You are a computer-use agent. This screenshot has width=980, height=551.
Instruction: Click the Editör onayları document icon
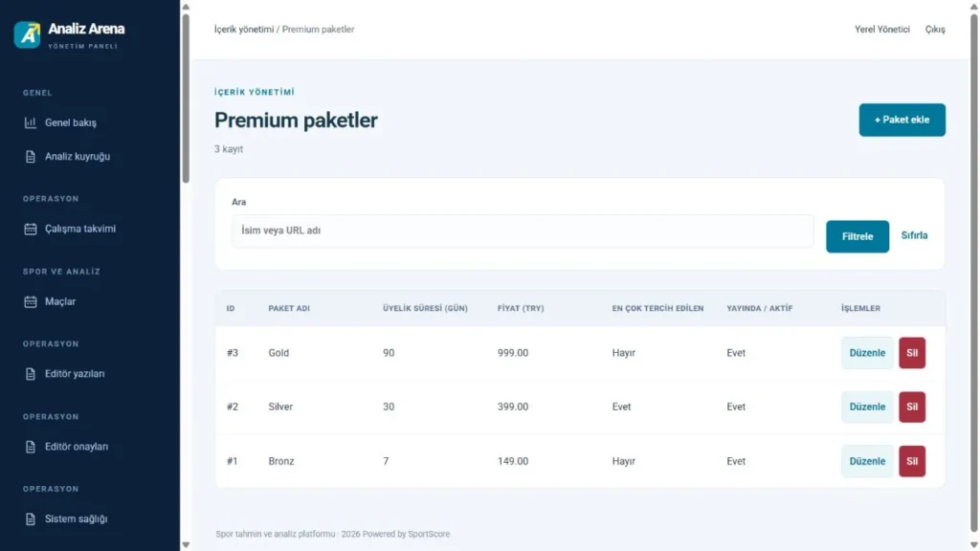point(30,447)
